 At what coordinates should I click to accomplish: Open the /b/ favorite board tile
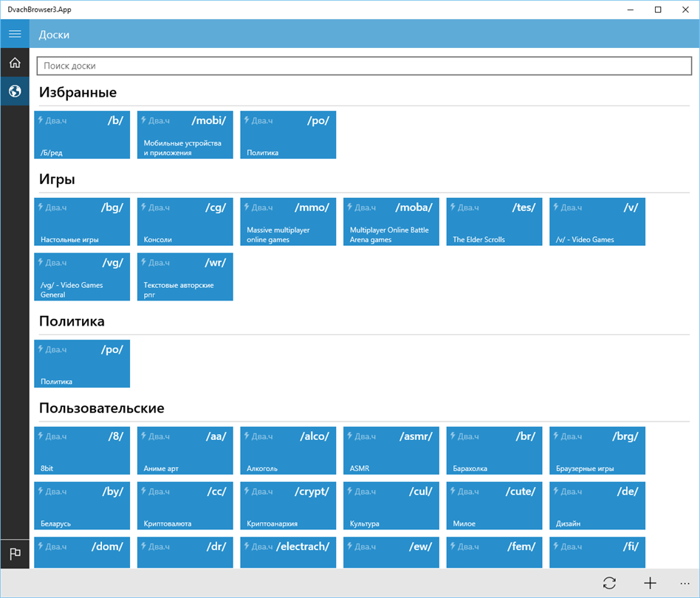[82, 135]
